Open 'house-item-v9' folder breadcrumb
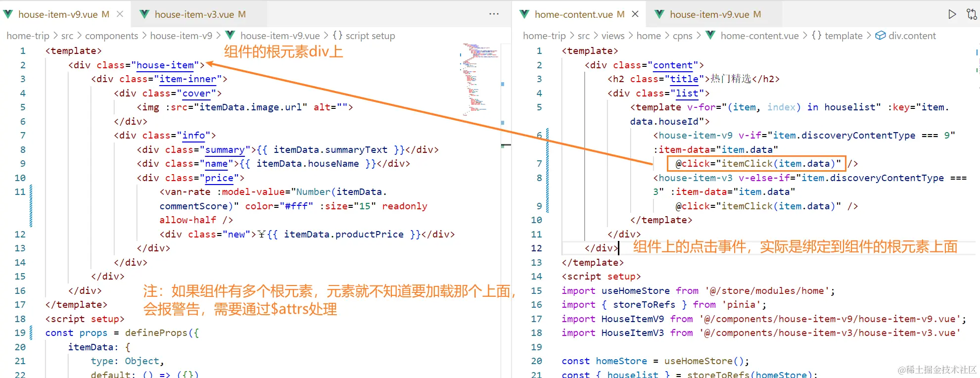 [x=181, y=36]
